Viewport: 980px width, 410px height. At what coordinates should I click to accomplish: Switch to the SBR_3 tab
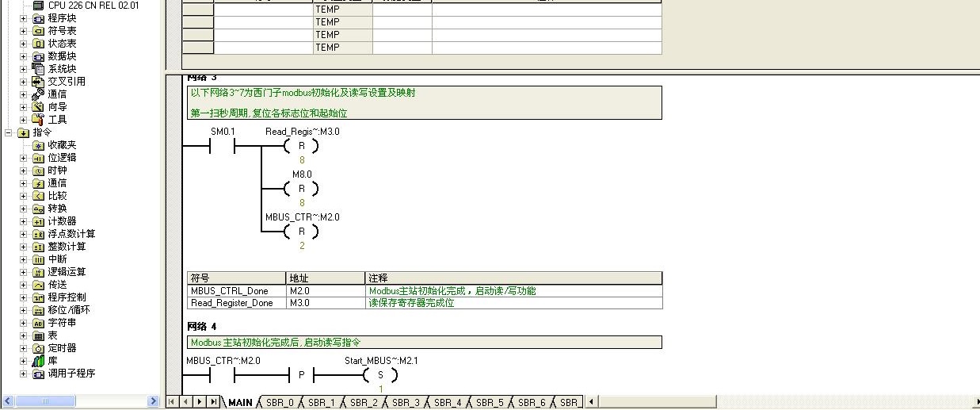[405, 402]
